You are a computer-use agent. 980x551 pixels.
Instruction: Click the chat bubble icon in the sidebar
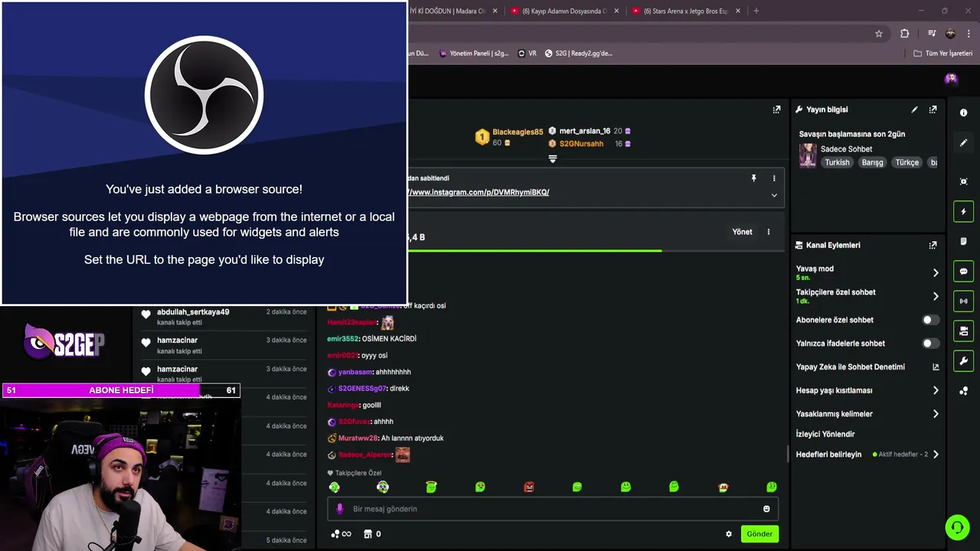click(964, 272)
